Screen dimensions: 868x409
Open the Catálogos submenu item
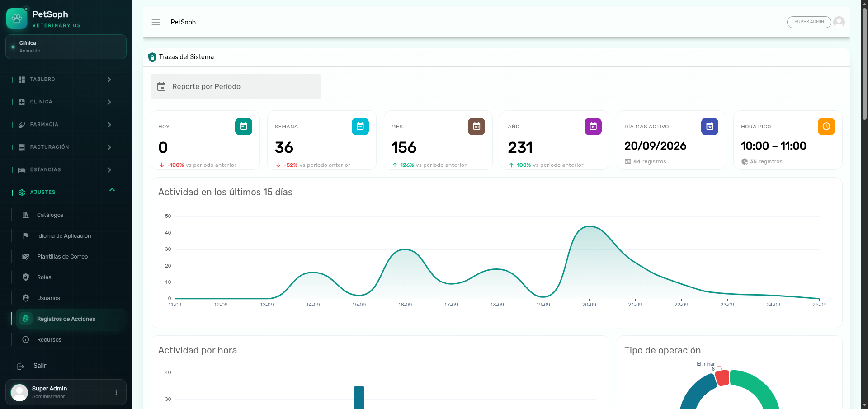click(71, 215)
